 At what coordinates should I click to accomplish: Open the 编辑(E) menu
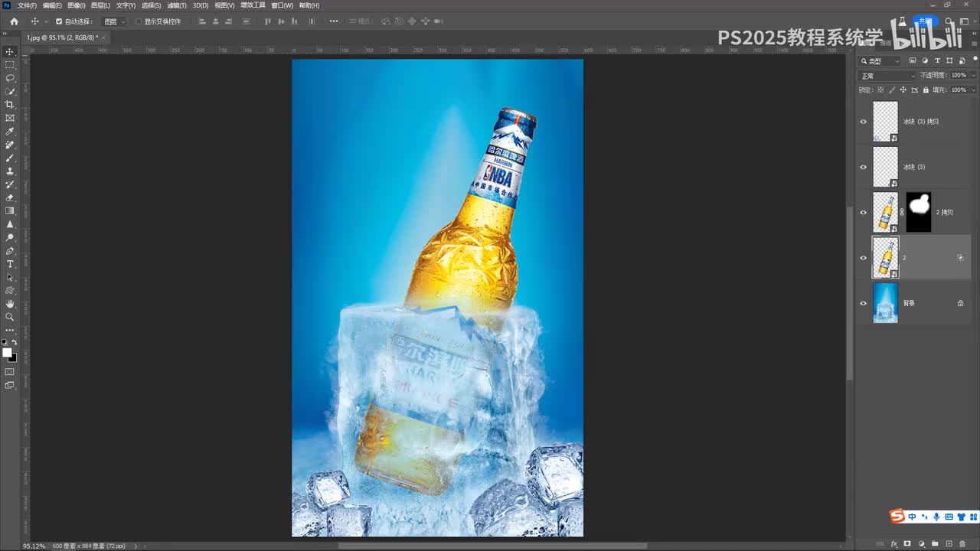click(52, 5)
